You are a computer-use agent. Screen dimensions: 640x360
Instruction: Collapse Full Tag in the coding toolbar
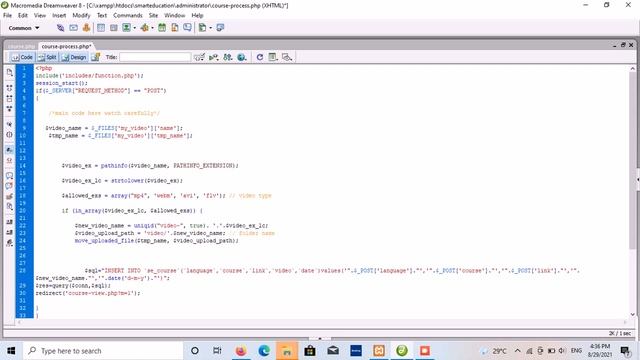9,88
